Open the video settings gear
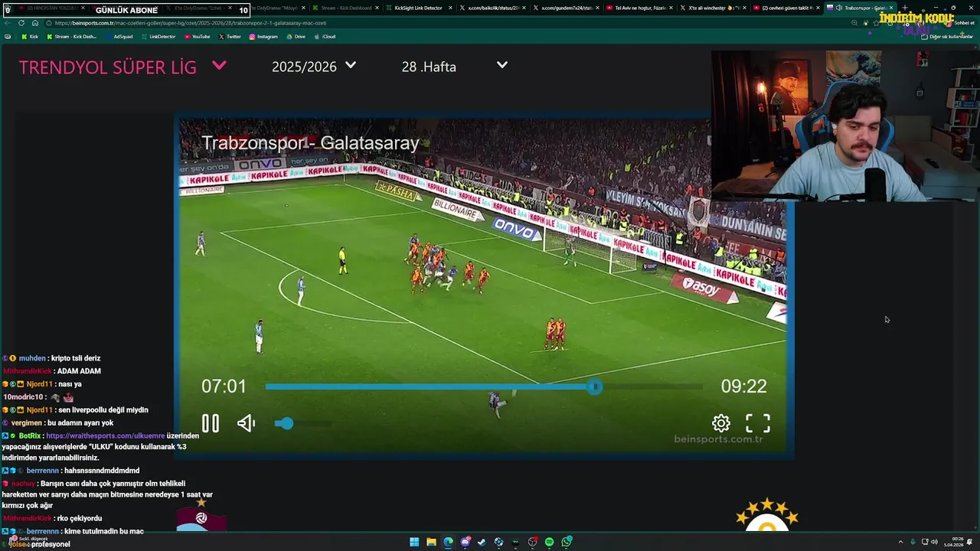The image size is (980, 551). [720, 423]
